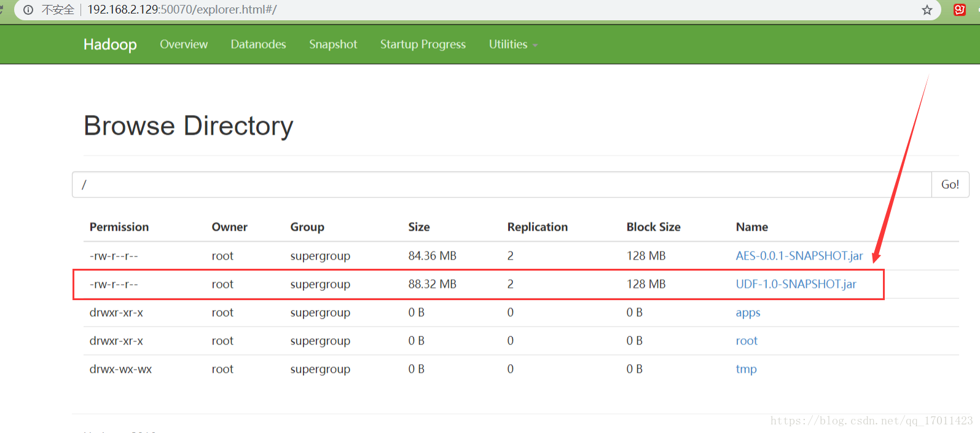This screenshot has height=433, width=980.
Task: Click the Browse Directory heading
Action: (189, 125)
